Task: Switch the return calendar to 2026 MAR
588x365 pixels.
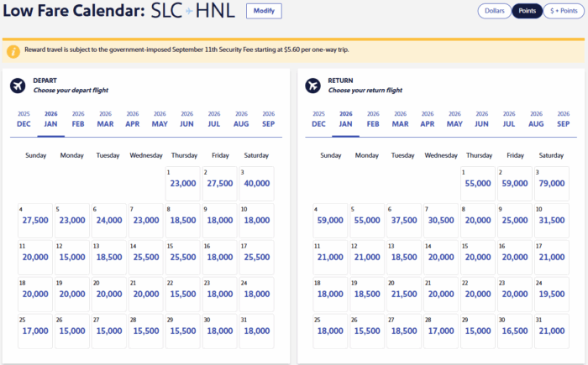Action: click(x=400, y=119)
